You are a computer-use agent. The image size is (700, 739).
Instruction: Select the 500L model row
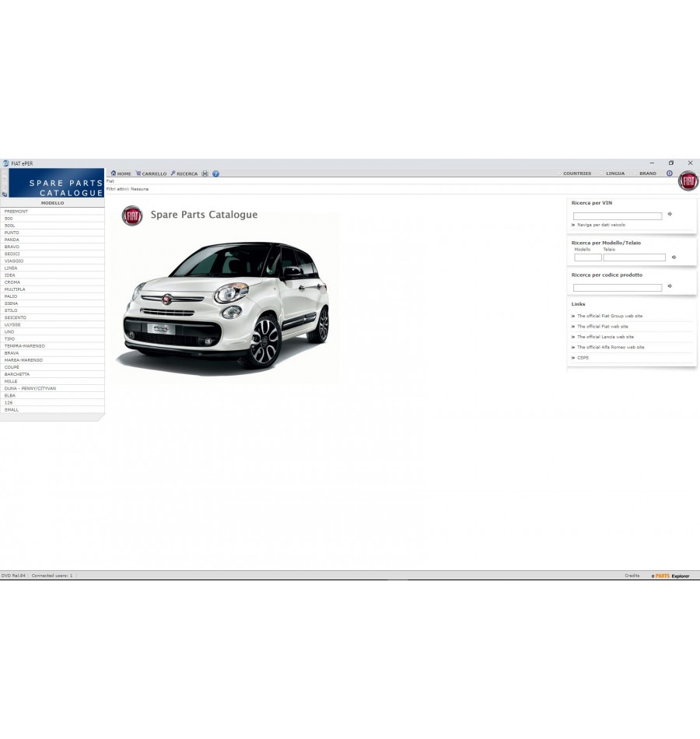click(52, 226)
